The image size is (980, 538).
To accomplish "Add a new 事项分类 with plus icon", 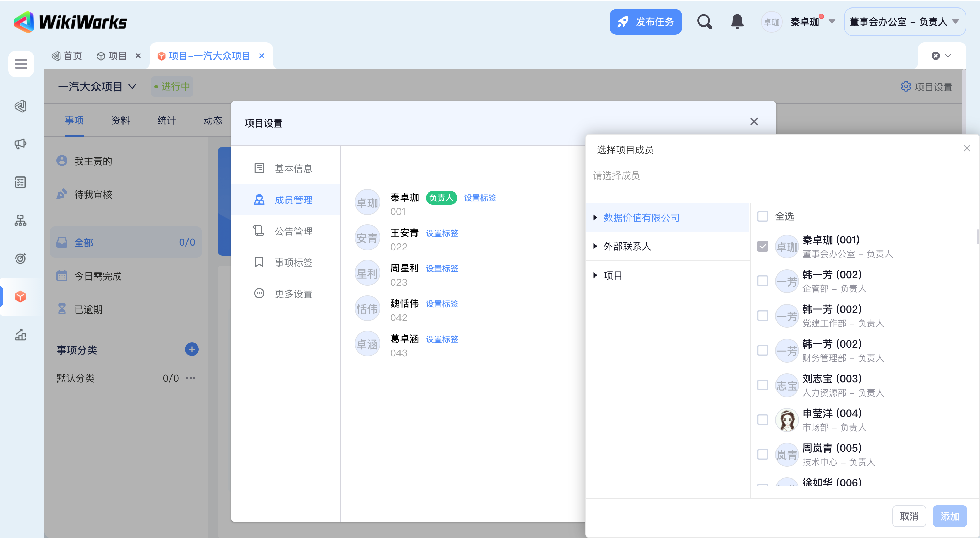I will tap(192, 349).
